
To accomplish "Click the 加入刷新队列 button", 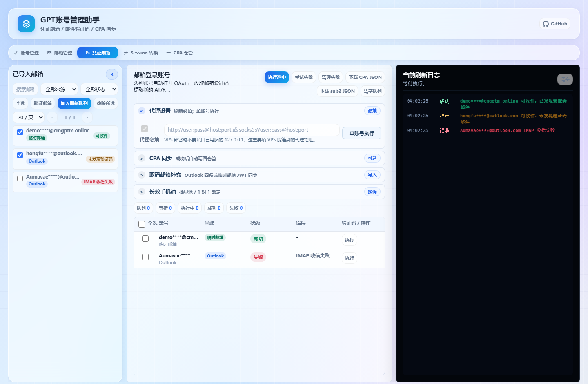I will 74,103.
